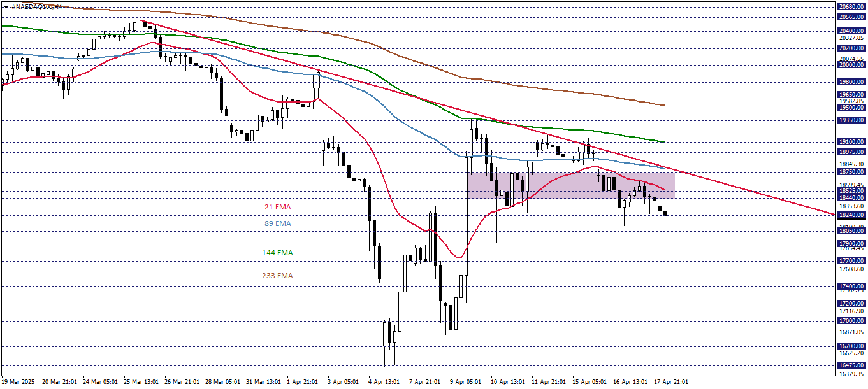
Task: Click the 4 Apr 13:01 date label
Action: (x=384, y=382)
